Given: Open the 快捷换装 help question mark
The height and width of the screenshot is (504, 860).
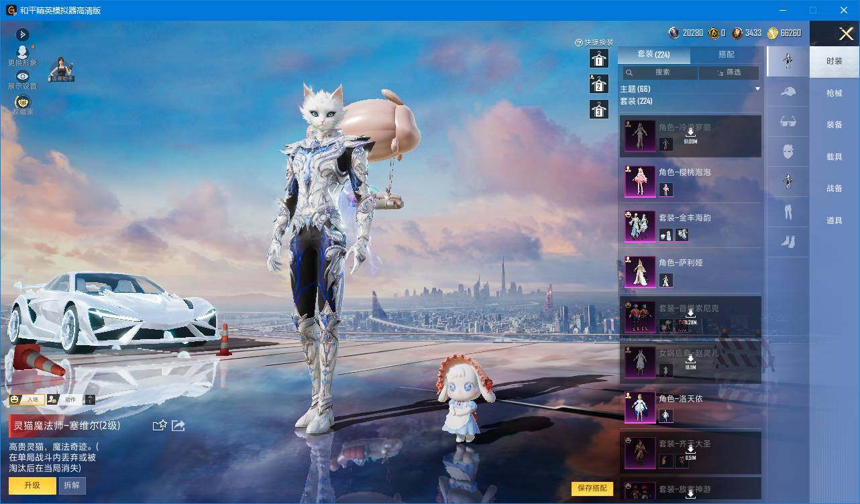Looking at the screenshot, I should click(579, 42).
